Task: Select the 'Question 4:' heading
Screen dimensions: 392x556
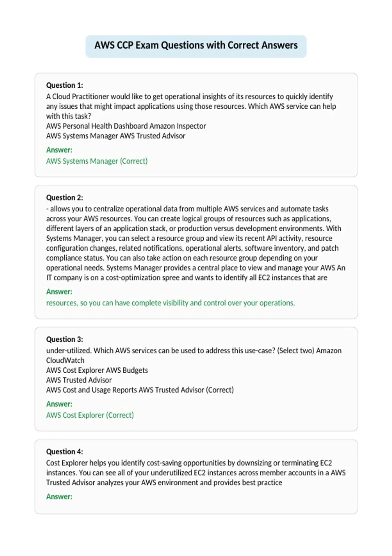Action: (65, 452)
